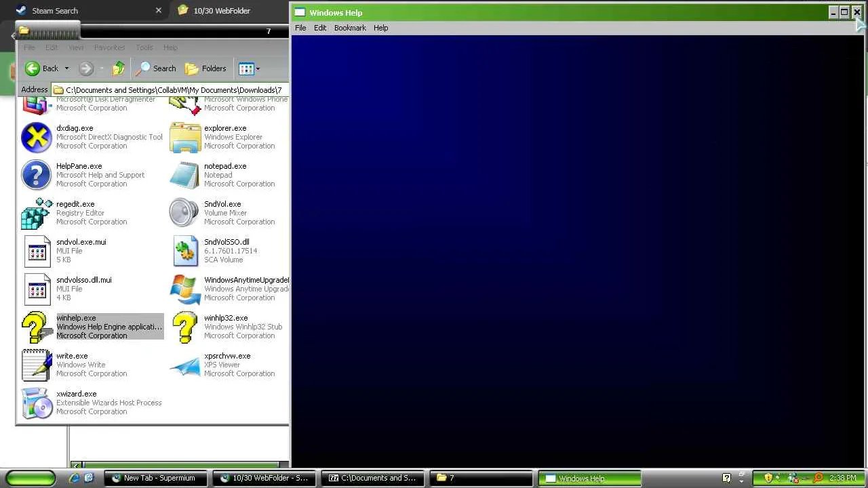The width and height of the screenshot is (868, 488).
Task: Go up one folder level in Explorer
Action: 119,68
